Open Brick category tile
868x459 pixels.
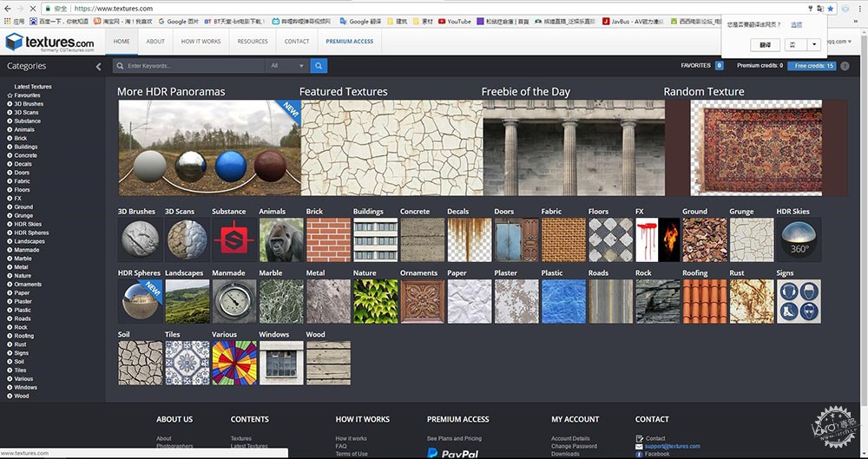coord(328,239)
